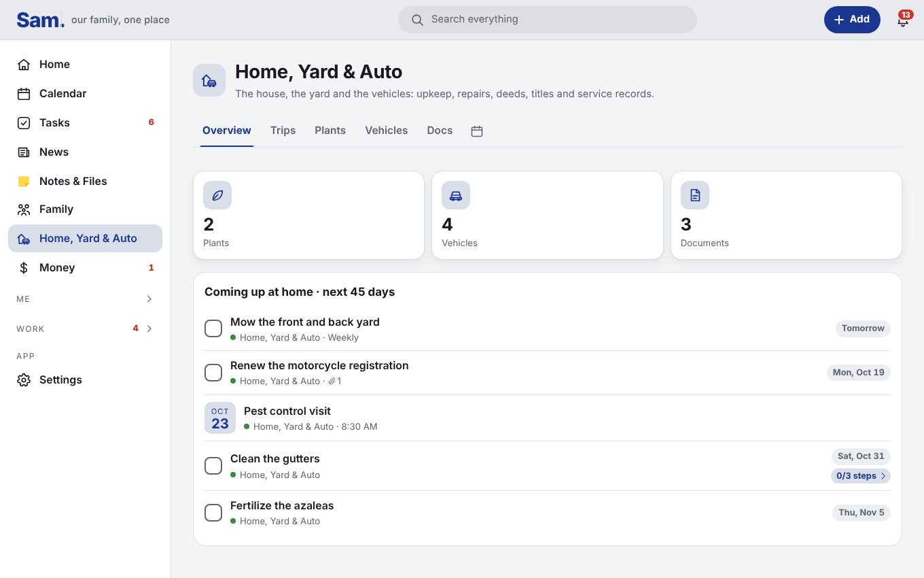Click the Coming up at home heading
This screenshot has height=578, width=924.
(x=300, y=292)
